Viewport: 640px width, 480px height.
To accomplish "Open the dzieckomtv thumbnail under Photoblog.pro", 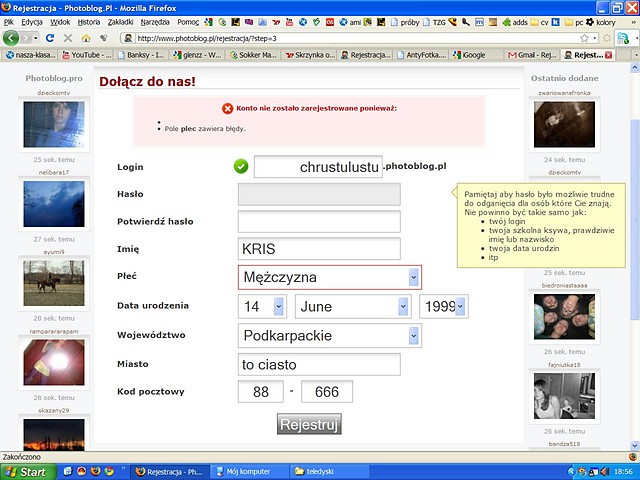I will pyautogui.click(x=54, y=124).
